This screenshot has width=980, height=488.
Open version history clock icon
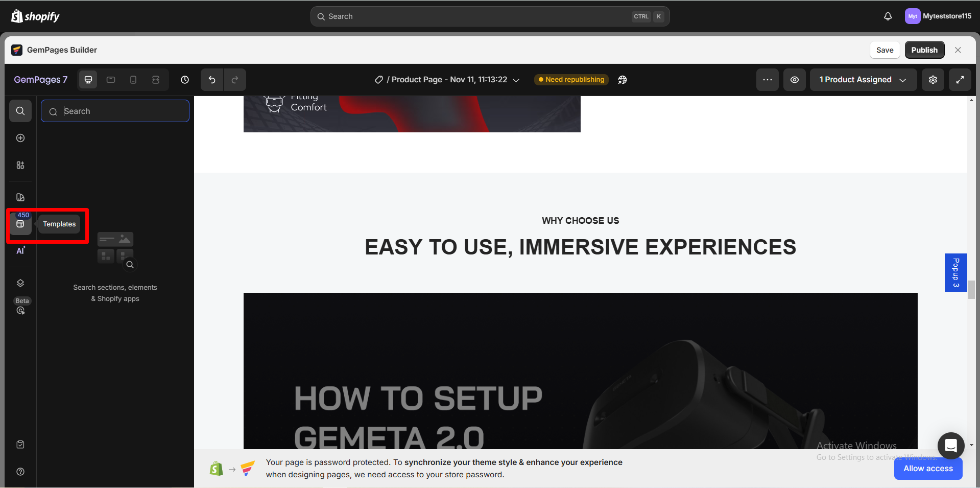click(185, 80)
